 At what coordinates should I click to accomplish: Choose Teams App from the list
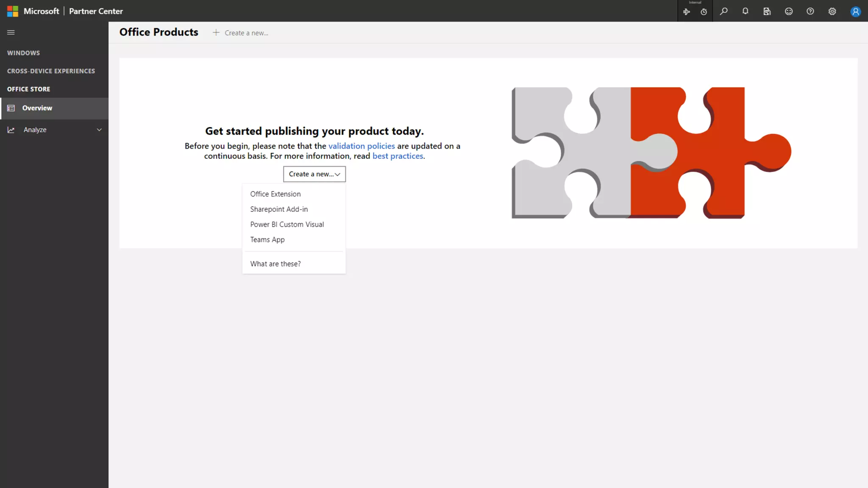(267, 240)
